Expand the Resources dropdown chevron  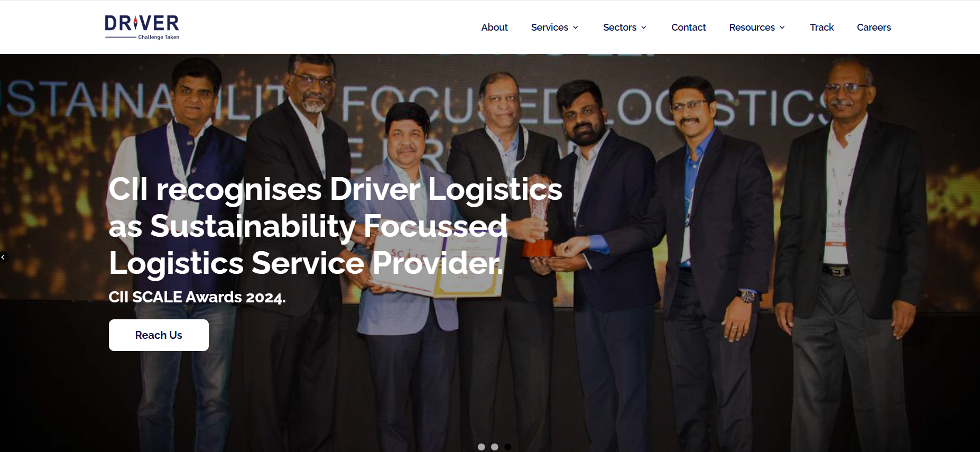coord(782,27)
